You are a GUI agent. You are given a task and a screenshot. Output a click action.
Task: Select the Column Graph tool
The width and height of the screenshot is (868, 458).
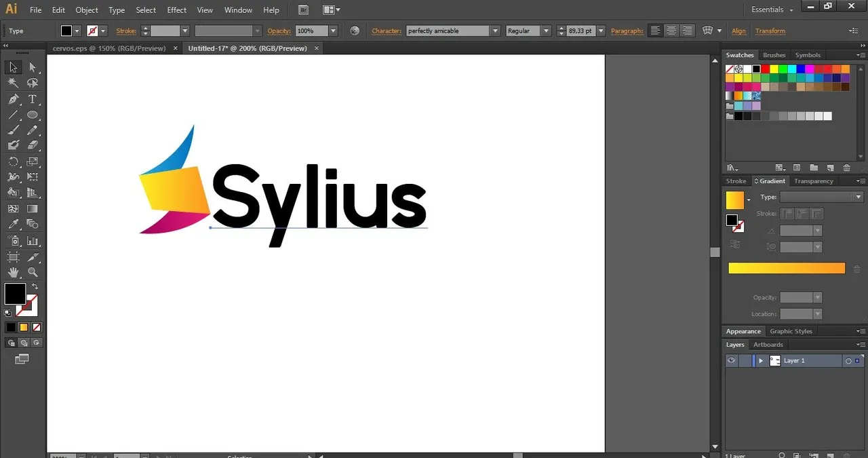[33, 241]
